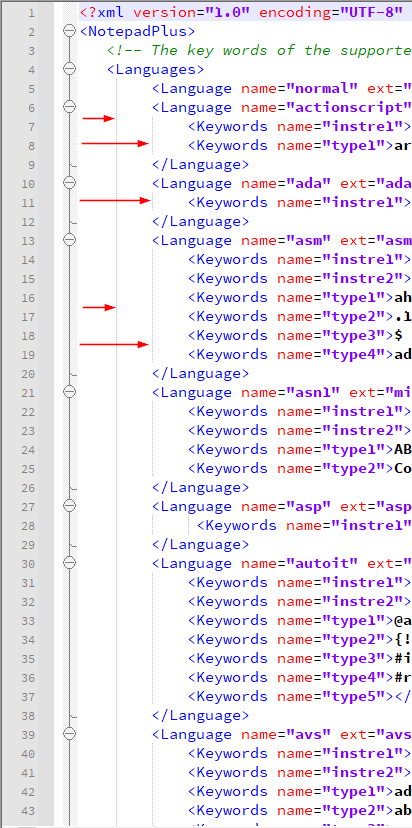Click the "asm" name value on line 13

(308, 241)
